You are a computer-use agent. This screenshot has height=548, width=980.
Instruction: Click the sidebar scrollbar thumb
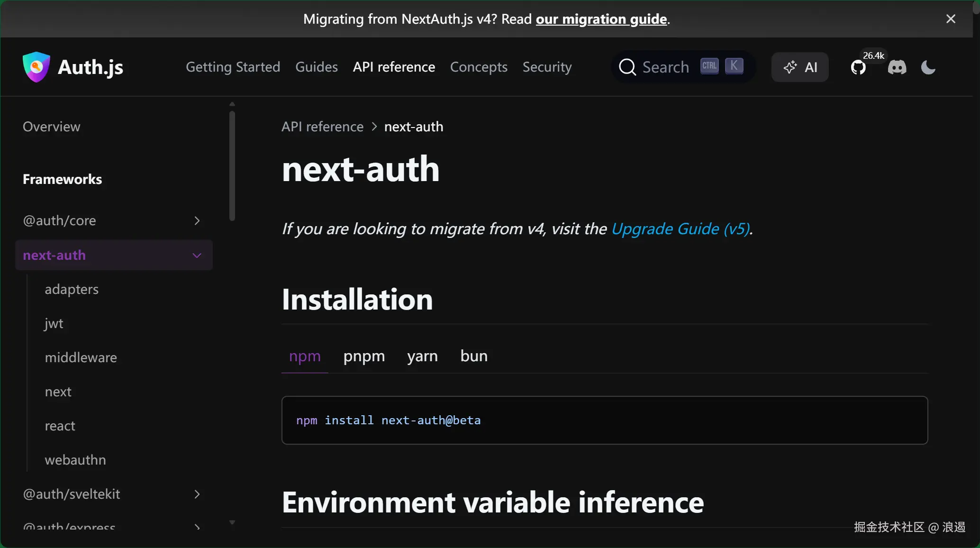click(232, 166)
